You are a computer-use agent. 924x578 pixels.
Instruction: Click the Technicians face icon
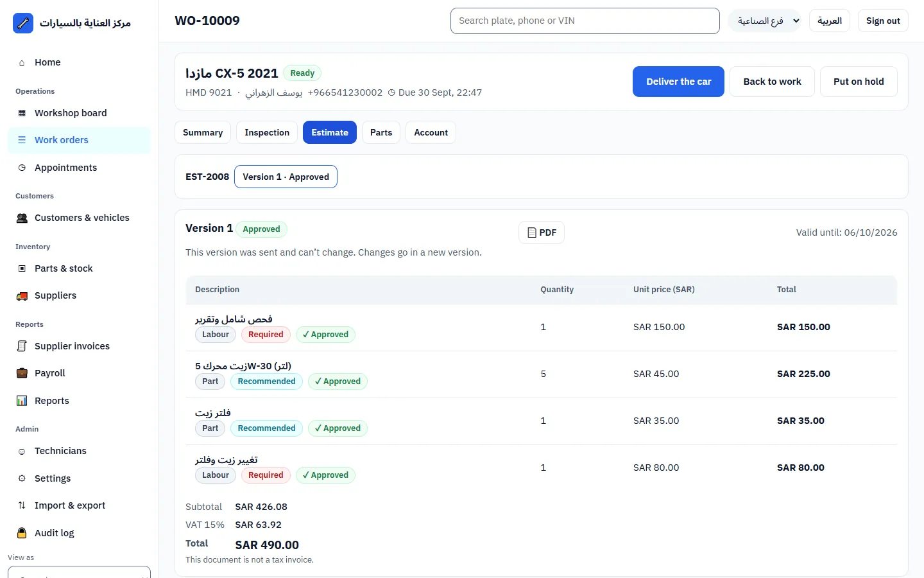tap(22, 451)
